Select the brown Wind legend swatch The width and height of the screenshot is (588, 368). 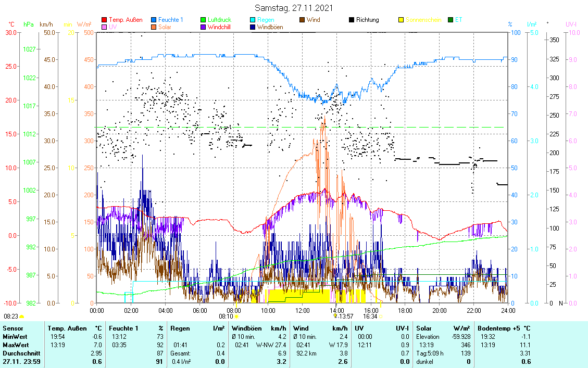[x=302, y=20]
